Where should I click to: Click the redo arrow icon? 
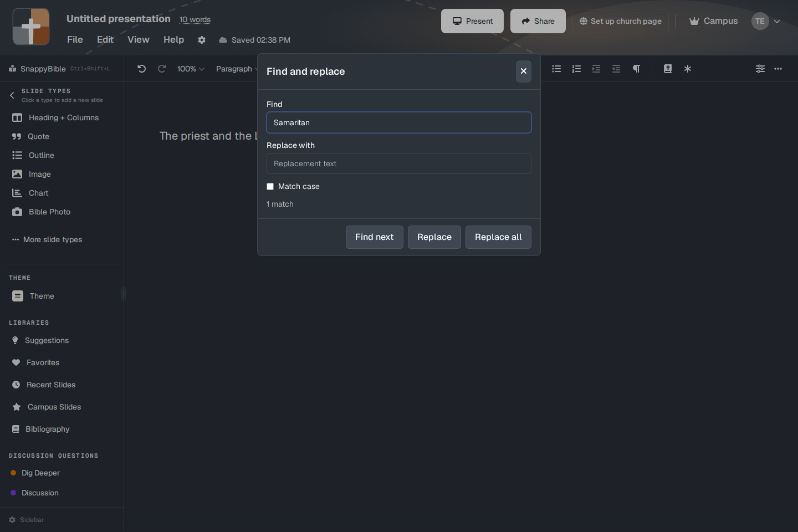[162, 69]
